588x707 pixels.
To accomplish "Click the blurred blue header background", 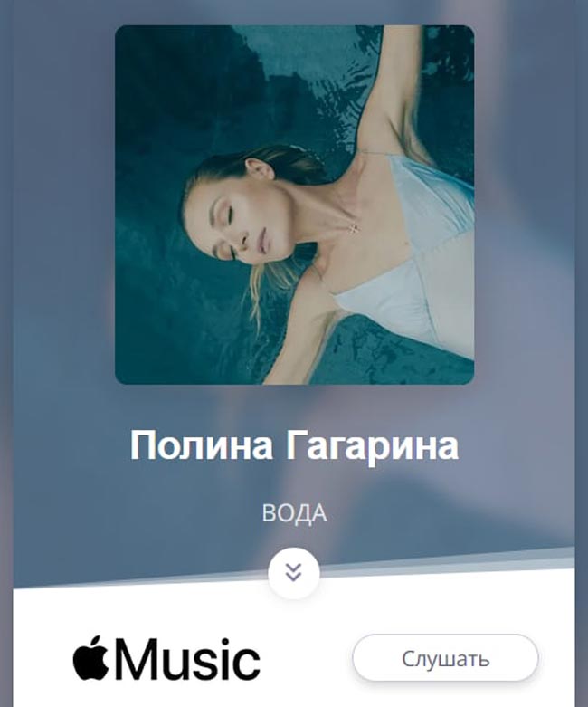I will tap(63, 271).
